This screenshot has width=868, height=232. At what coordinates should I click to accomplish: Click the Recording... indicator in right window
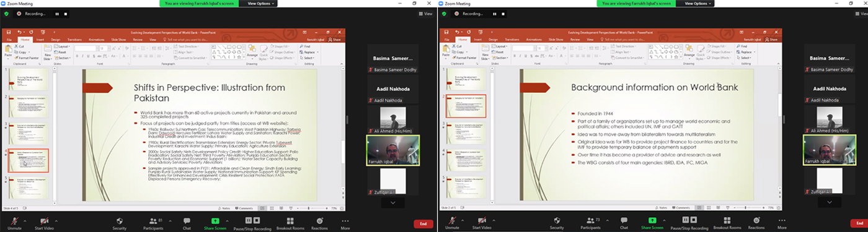469,14
